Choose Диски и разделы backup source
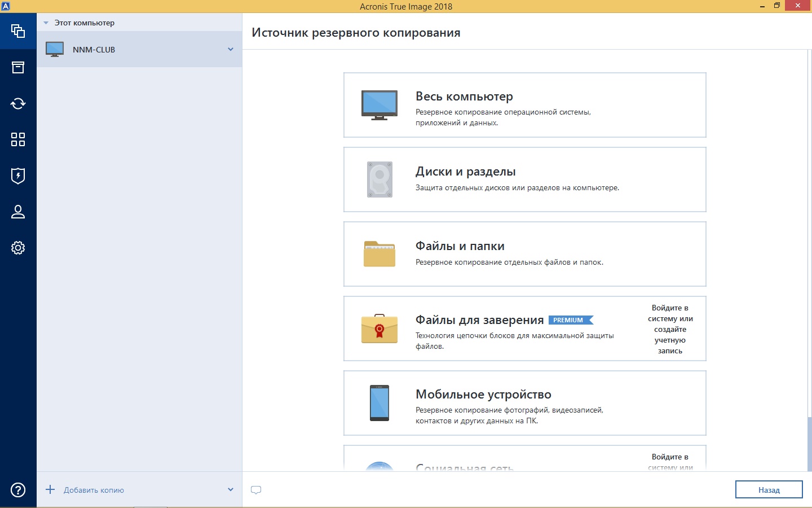 click(525, 179)
